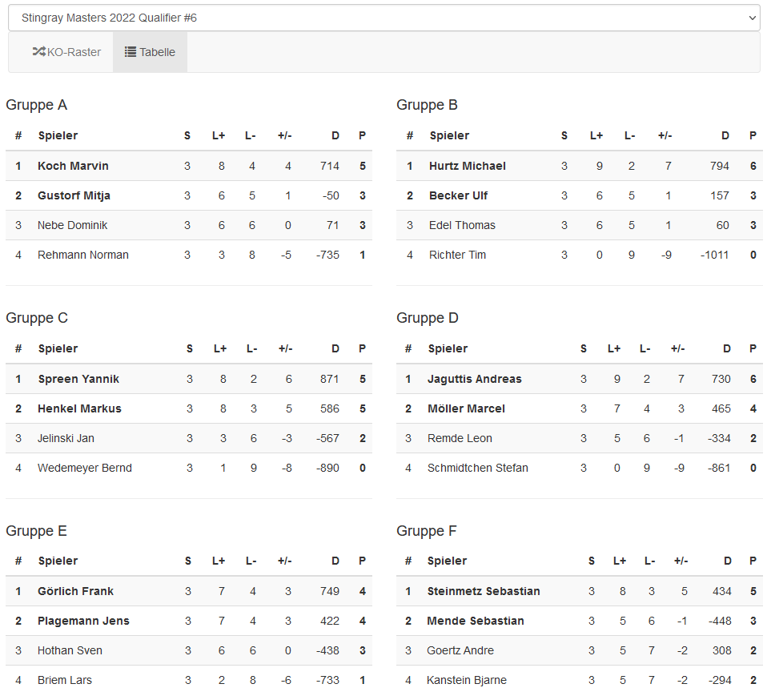Click Steinmetz Sebastian in Gruppe F
Viewport: 767px width, 700px height.
click(484, 591)
